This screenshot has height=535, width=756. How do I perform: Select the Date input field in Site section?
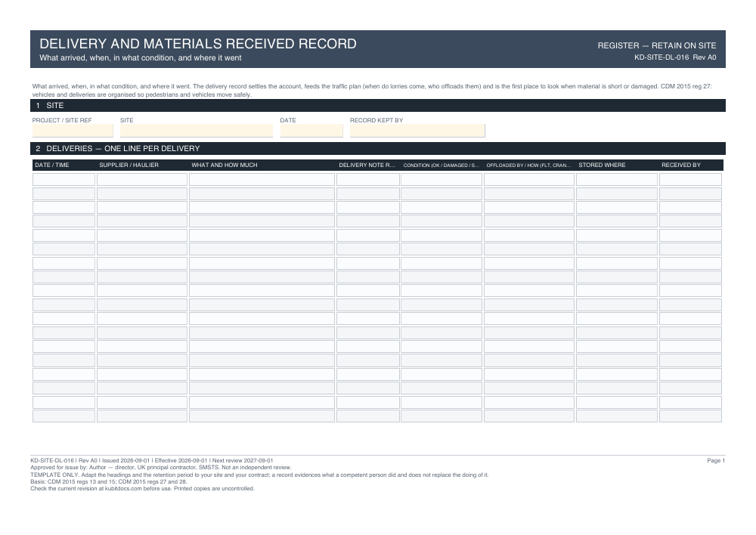[x=311, y=131]
